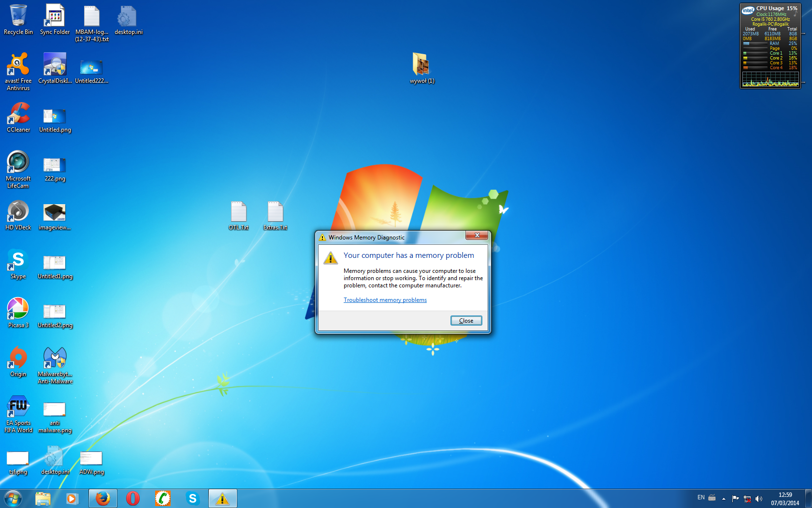Open the green phone app on the taskbar
The height and width of the screenshot is (508, 812).
(x=163, y=498)
